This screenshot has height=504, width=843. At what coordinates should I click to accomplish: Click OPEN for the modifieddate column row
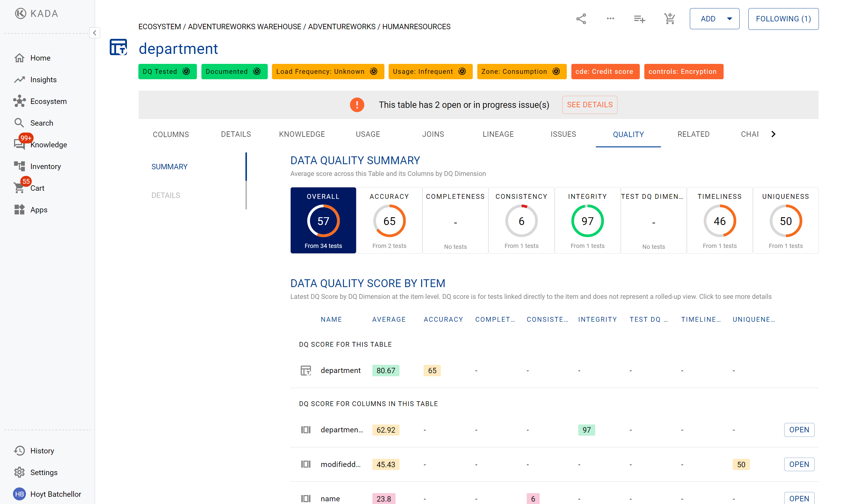799,464
